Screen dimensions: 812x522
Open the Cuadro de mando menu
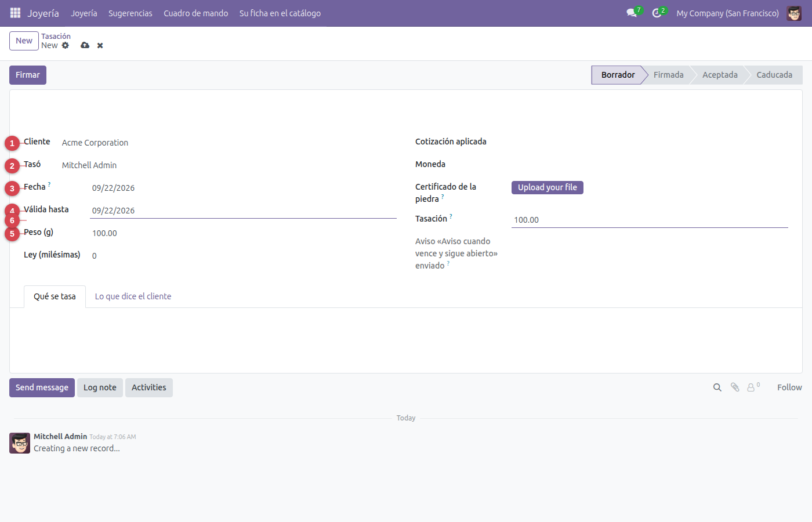click(196, 13)
